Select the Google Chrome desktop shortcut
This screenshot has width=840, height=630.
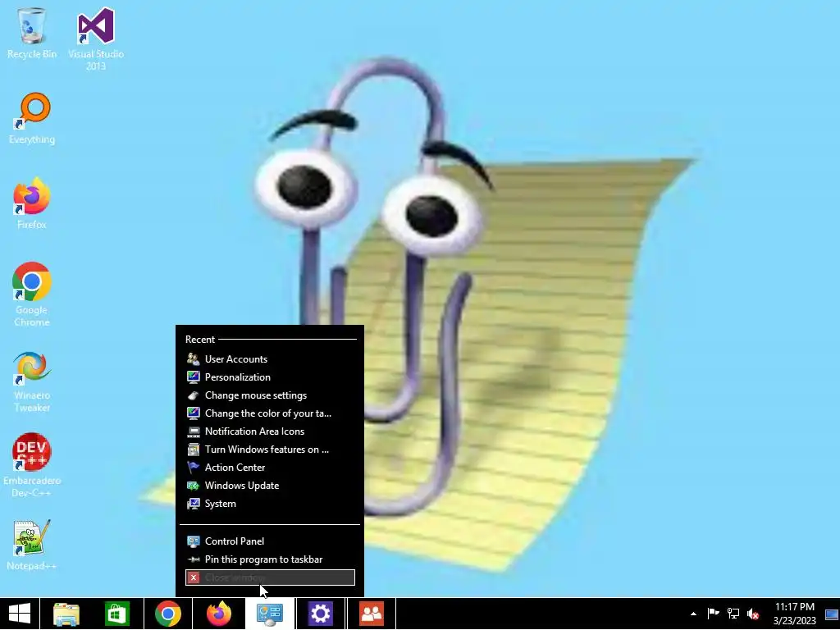pos(32,294)
